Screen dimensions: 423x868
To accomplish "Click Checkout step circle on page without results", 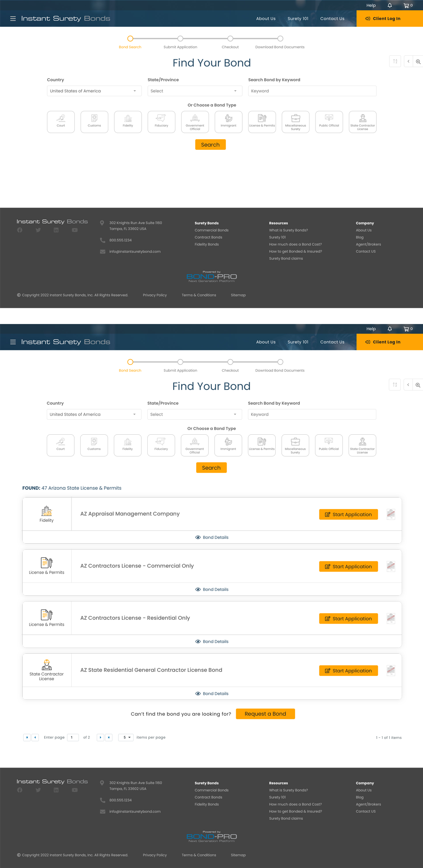I will pyautogui.click(x=230, y=38).
